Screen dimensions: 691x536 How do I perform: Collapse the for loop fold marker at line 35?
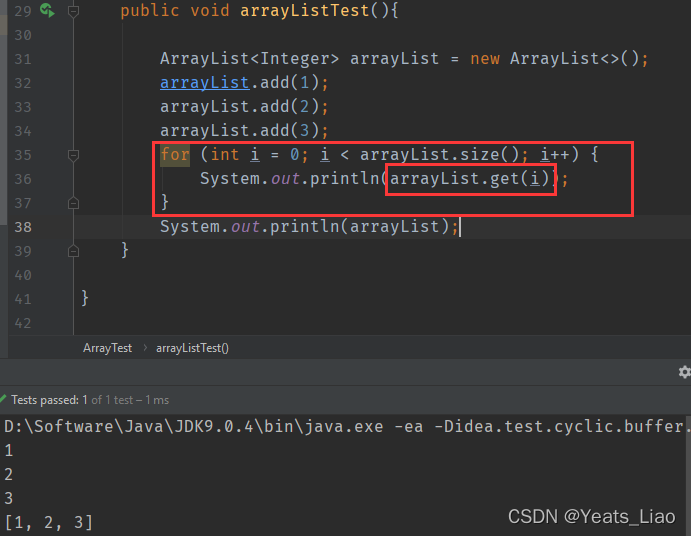coord(74,155)
